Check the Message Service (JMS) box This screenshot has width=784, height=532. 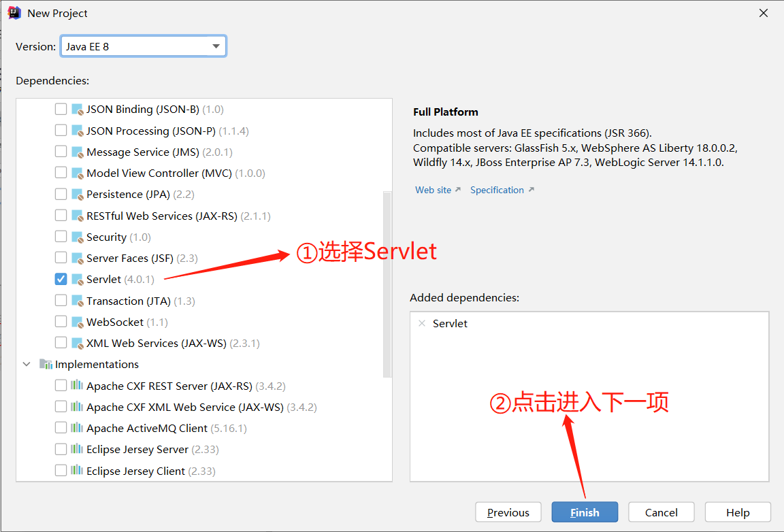(x=61, y=152)
